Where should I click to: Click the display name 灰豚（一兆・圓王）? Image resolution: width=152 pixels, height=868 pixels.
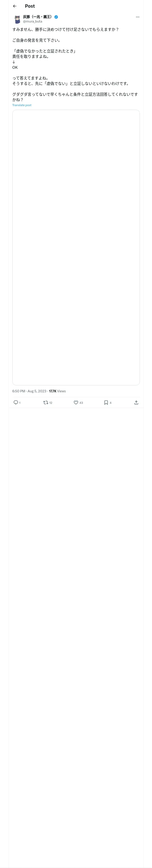click(x=38, y=17)
